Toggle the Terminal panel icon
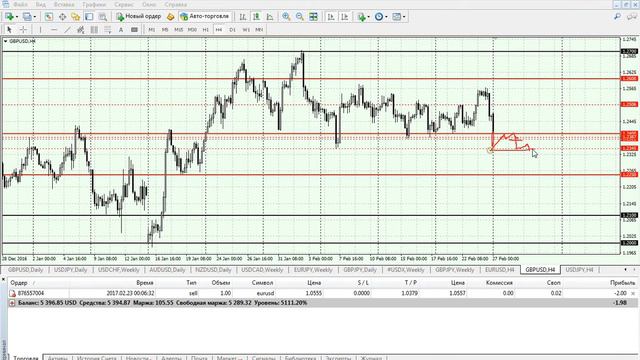Image resolution: width=640 pixels, height=360 pixels. (x=89, y=17)
